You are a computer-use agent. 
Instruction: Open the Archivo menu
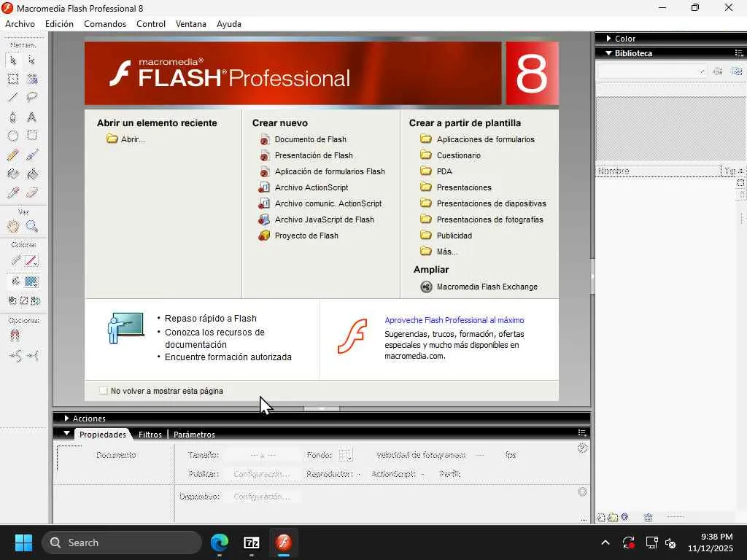(x=20, y=24)
